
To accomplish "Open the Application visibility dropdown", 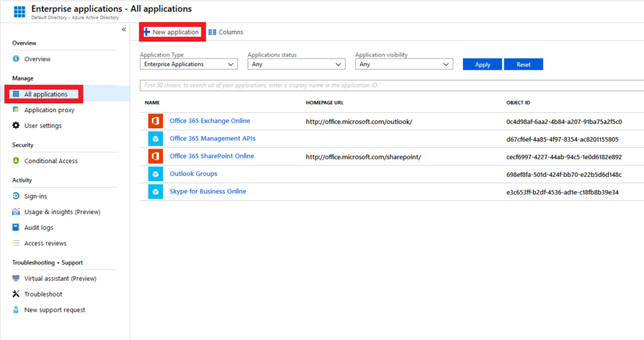I will (x=404, y=64).
